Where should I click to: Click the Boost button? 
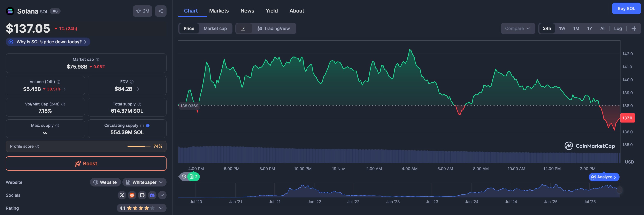pos(86,164)
